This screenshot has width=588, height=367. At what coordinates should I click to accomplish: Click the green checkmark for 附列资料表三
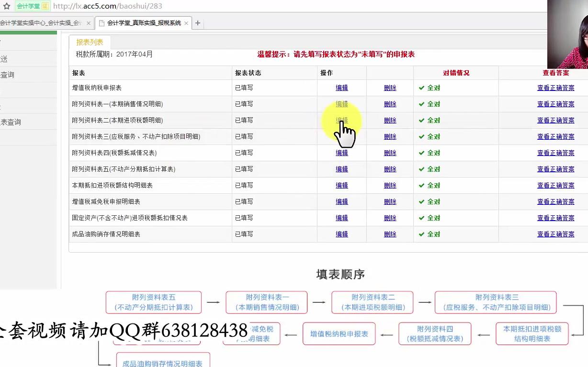coord(422,136)
